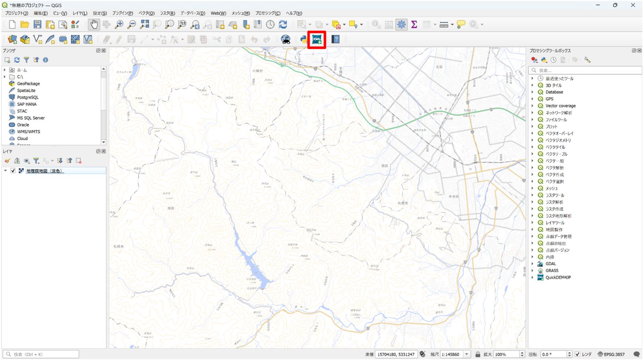Viewport: 644px width, 361px height.
Task: Open the 縮尺 scale dropdown arrow
Action: [466, 354]
